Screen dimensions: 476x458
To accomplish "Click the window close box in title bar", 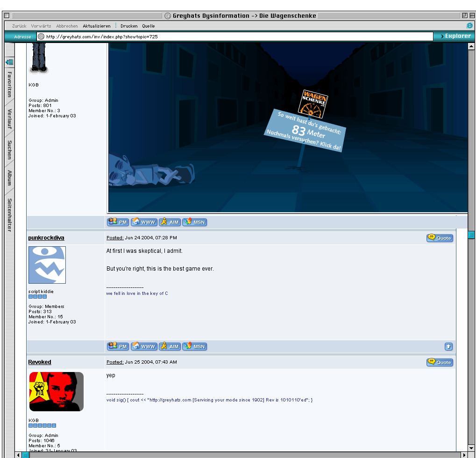I will (x=7, y=15).
